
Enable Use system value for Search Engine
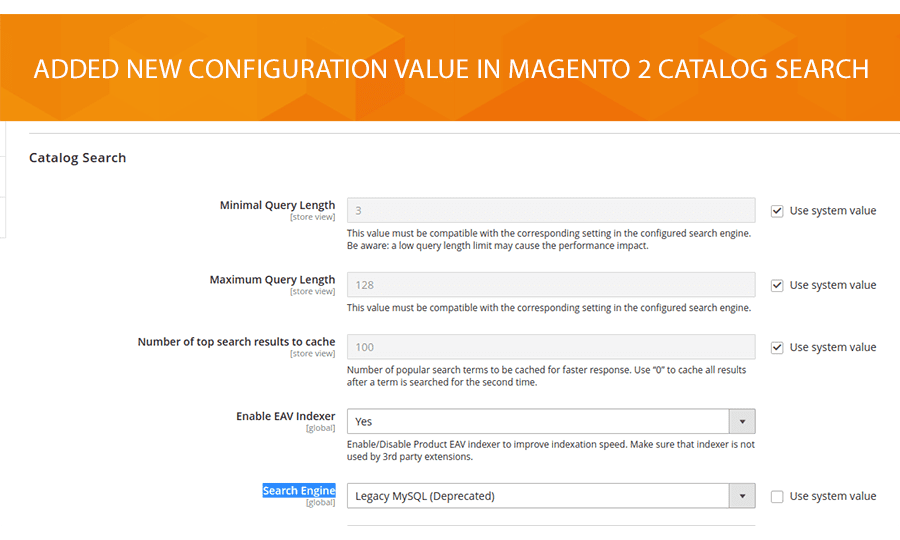[777, 496]
